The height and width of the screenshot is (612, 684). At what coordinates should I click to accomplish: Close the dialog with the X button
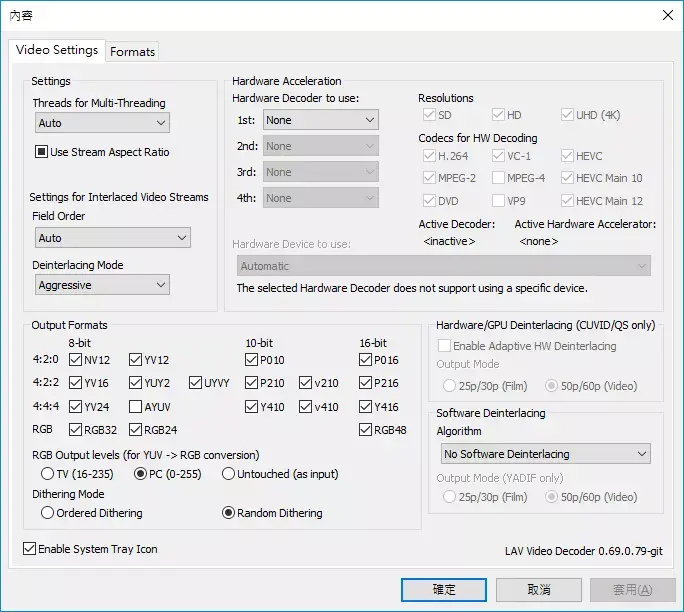point(667,14)
